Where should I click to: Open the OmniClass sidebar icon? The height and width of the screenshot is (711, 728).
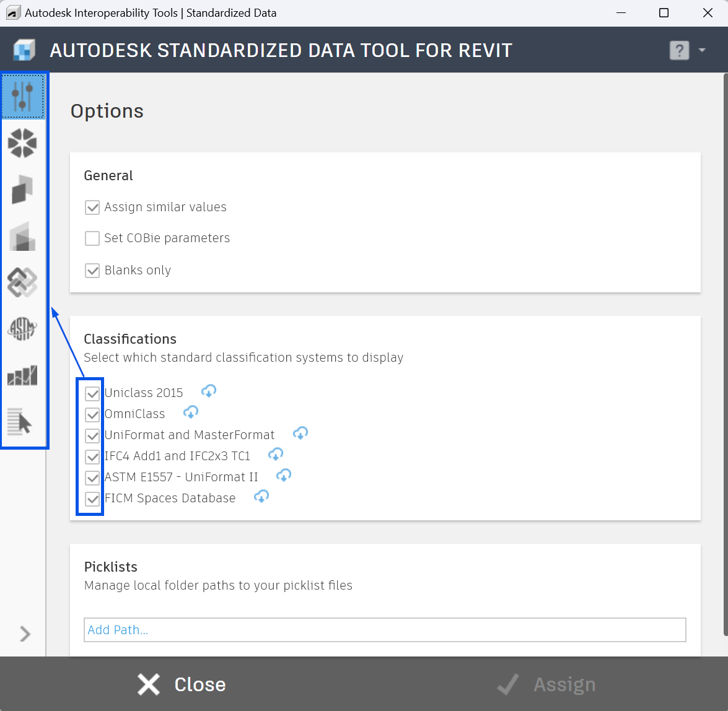pyautogui.click(x=22, y=190)
